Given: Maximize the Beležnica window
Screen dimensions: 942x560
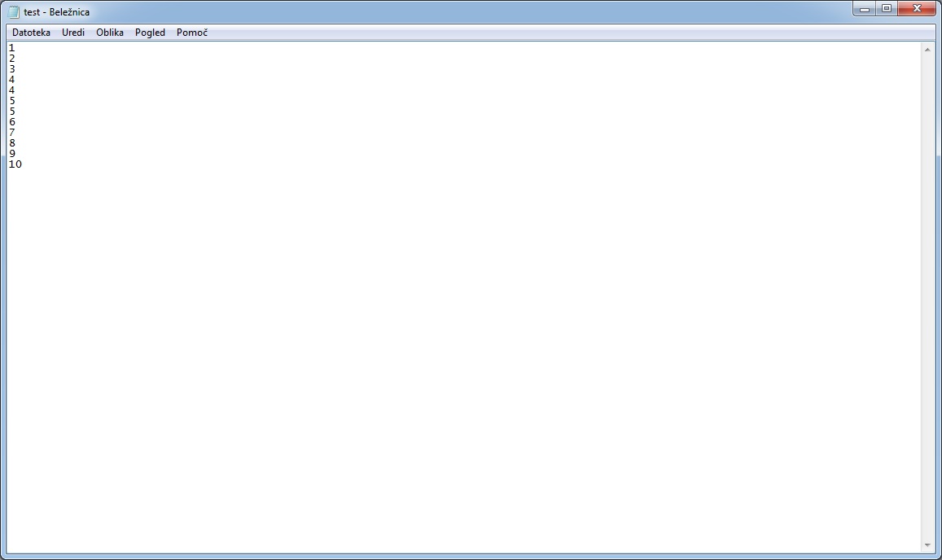Looking at the screenshot, I should [x=886, y=9].
